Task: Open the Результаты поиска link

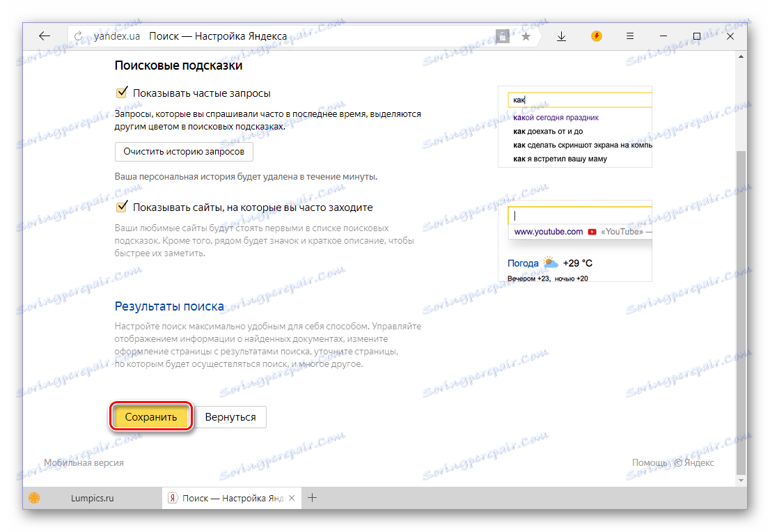Action: point(169,306)
